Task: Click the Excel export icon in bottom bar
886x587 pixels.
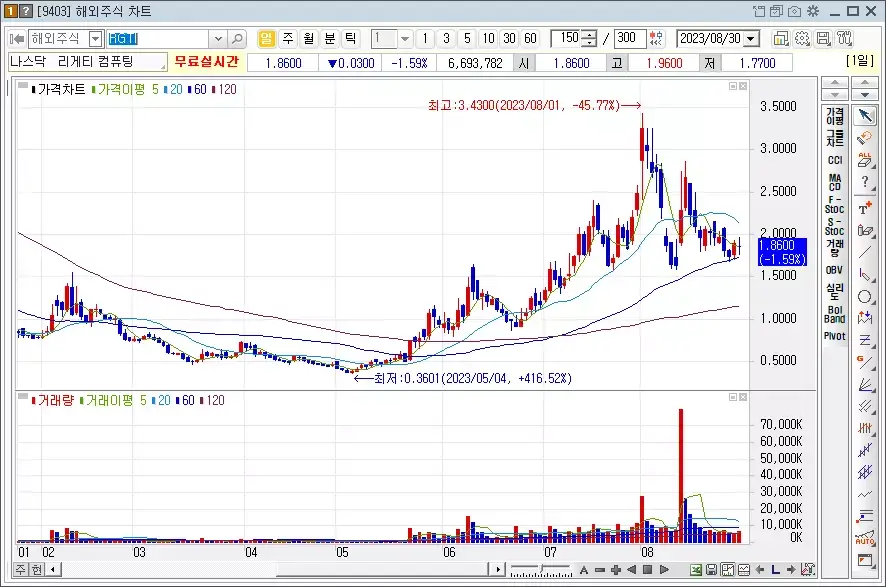Action: (696, 569)
